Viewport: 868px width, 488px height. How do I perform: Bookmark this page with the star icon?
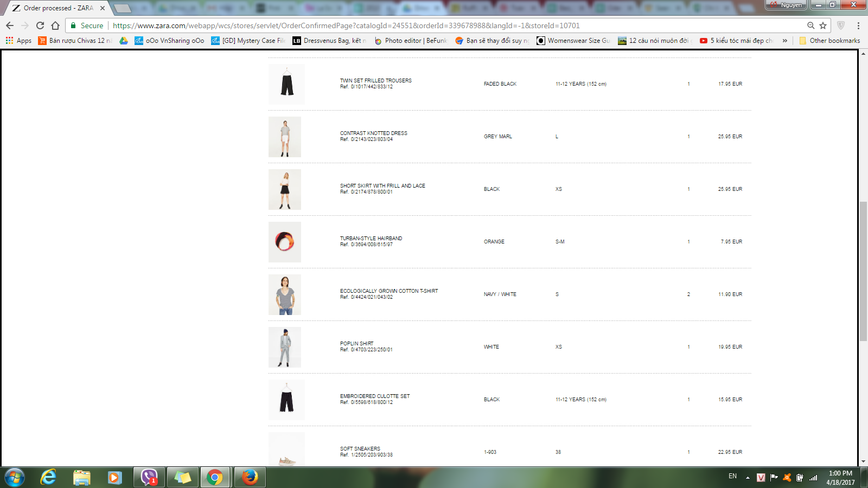coord(823,25)
